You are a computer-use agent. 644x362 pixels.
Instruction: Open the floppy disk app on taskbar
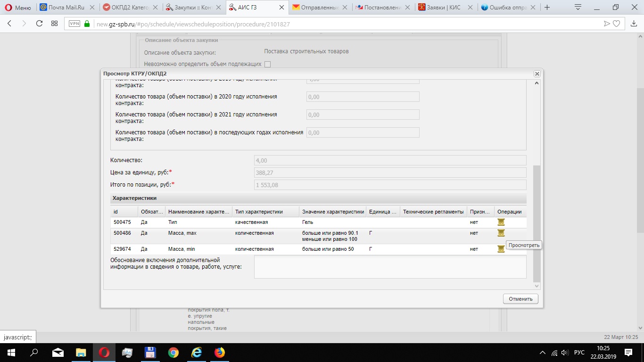click(x=150, y=352)
